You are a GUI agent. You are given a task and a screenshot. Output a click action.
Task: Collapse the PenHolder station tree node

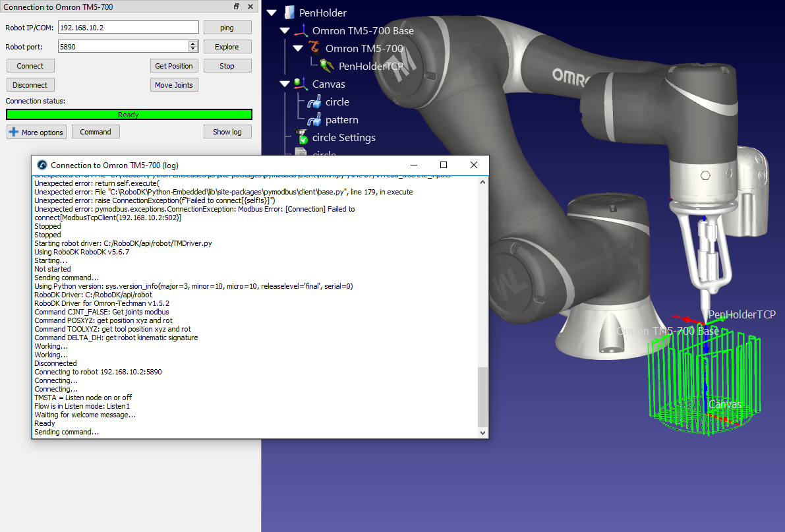[x=272, y=13]
